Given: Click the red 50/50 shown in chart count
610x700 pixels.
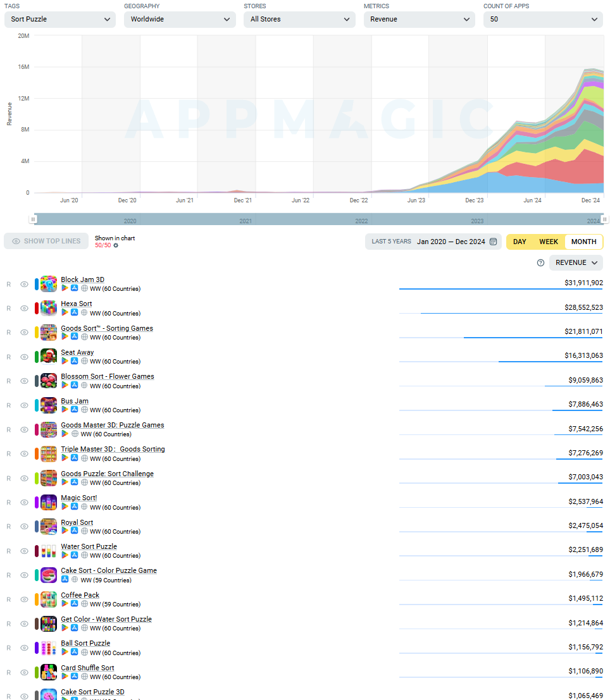Looking at the screenshot, I should coord(103,245).
